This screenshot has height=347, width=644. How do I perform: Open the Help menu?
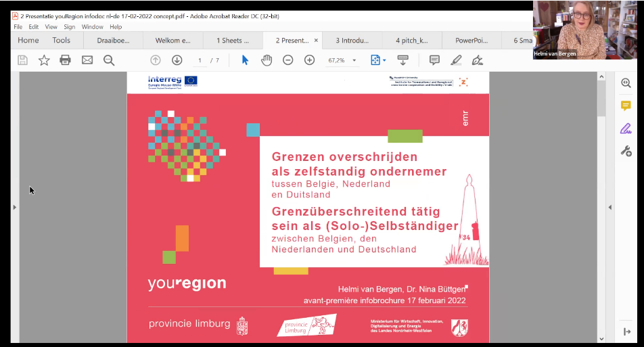(116, 26)
